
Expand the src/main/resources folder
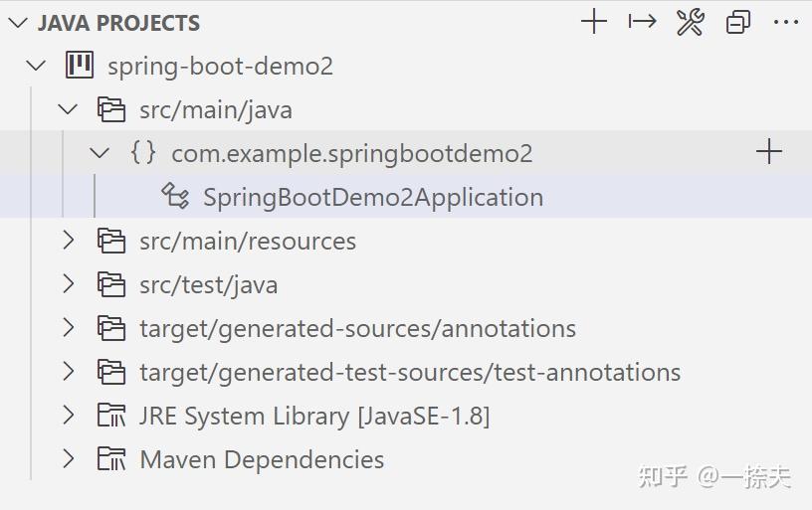tap(68, 241)
